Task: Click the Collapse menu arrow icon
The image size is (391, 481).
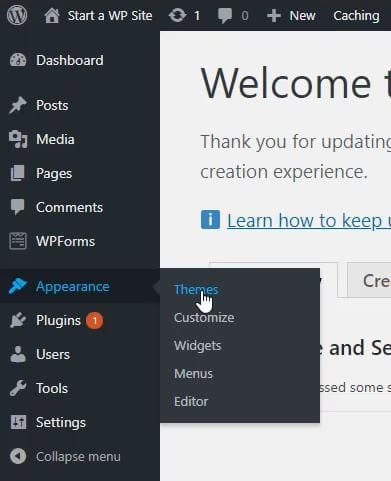Action: click(18, 456)
